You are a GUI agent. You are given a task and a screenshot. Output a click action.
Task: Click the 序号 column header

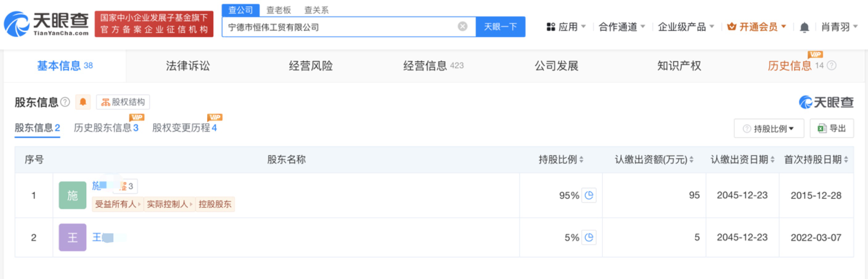click(x=34, y=160)
